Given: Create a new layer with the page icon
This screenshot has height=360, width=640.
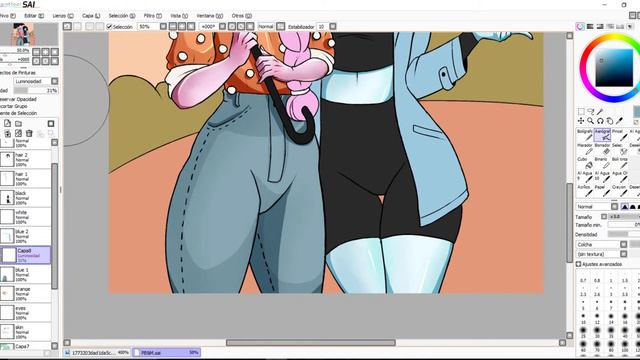Looking at the screenshot, I should [7, 123].
